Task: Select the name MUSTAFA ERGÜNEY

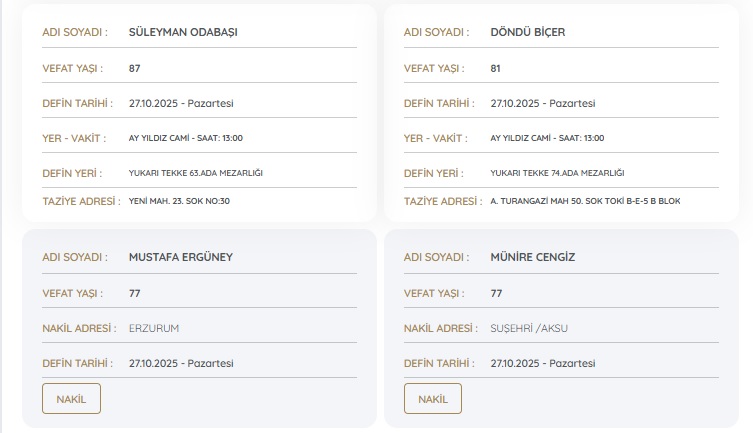Action: pos(180,257)
